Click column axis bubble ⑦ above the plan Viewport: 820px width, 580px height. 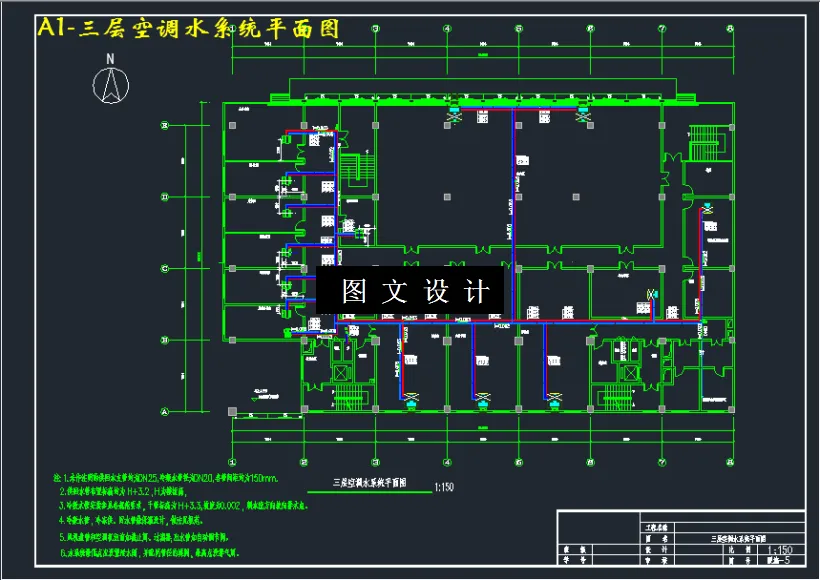(x=662, y=29)
